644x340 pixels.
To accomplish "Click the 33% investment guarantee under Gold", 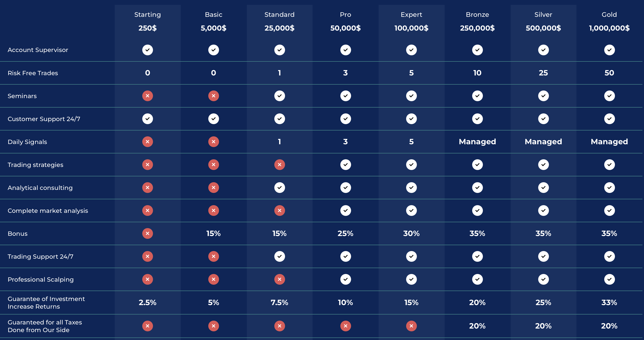I will 609,303.
